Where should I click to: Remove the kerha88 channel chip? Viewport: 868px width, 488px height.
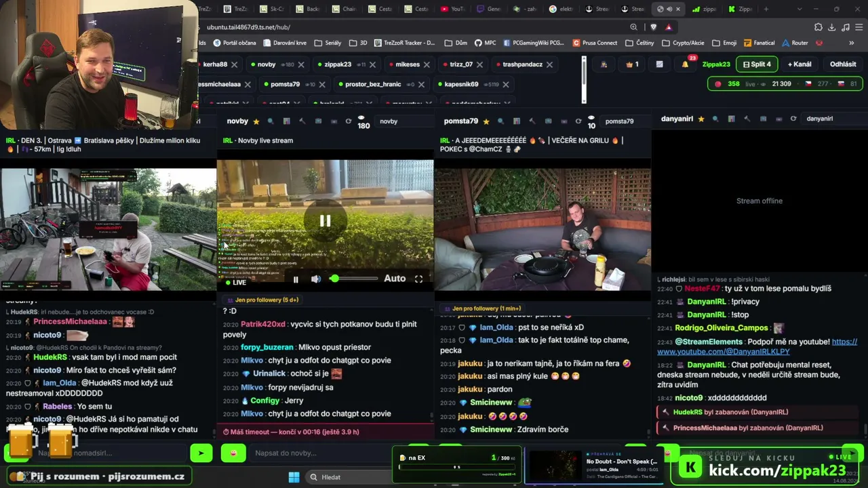tap(234, 64)
